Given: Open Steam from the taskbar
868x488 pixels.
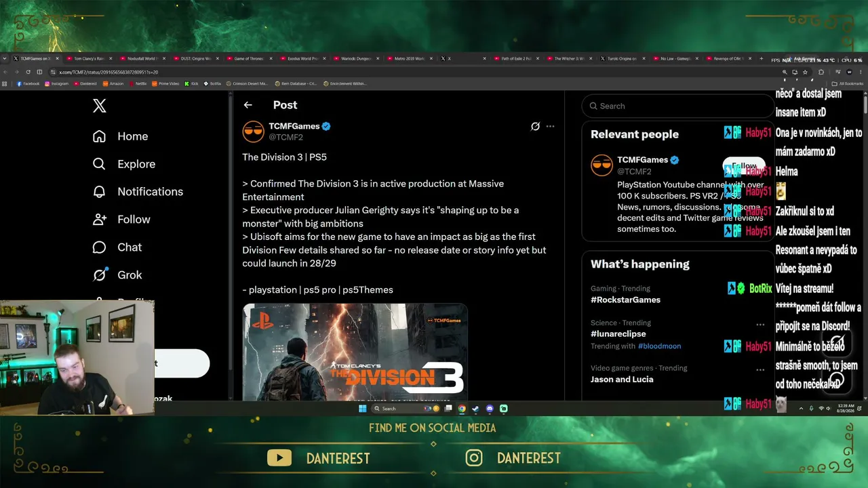Looking at the screenshot, I should [475, 409].
